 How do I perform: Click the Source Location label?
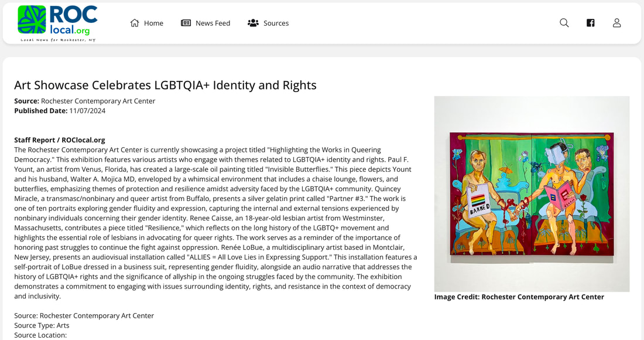(40, 335)
